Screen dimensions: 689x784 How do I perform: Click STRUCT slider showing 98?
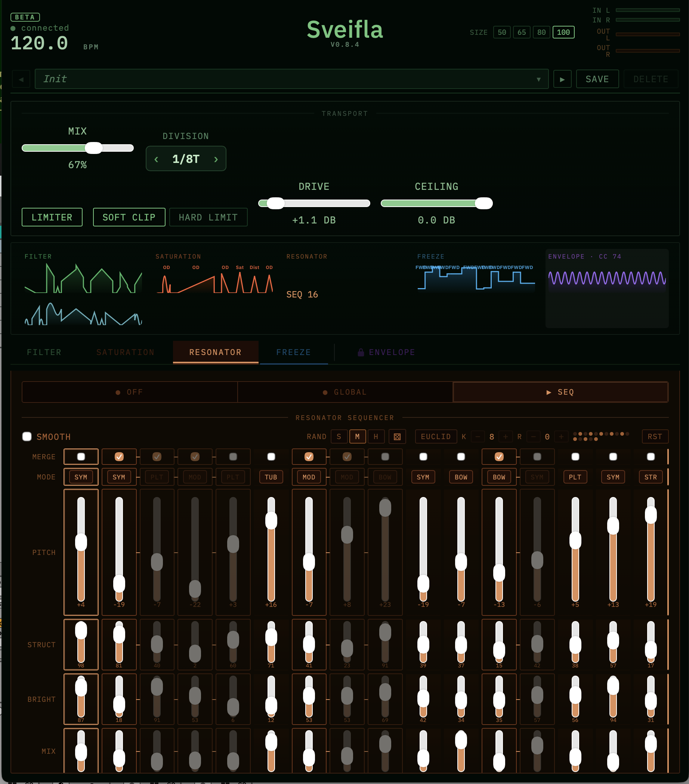click(x=81, y=642)
